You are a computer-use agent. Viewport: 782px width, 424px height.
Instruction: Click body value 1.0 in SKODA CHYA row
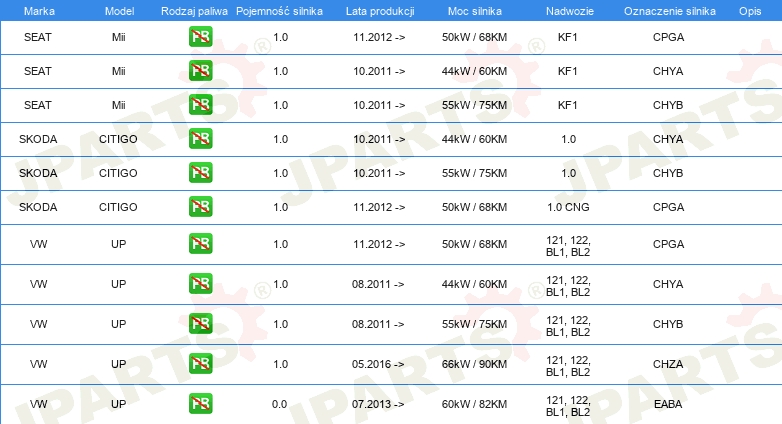[x=569, y=139]
